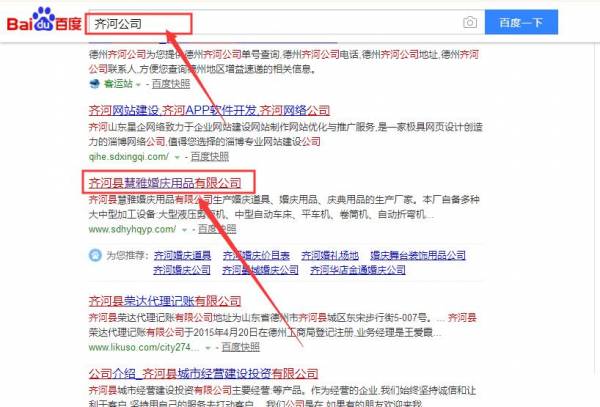The image size is (600, 407).
Task: Select the recommended search 齐河县城婚庆公司
Action: click(260, 270)
